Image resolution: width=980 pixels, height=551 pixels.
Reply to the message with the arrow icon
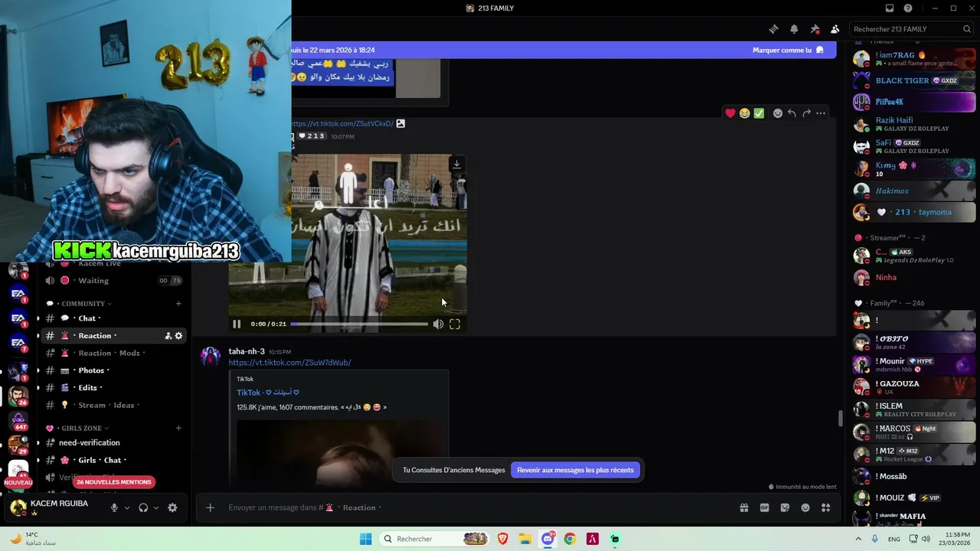click(792, 113)
